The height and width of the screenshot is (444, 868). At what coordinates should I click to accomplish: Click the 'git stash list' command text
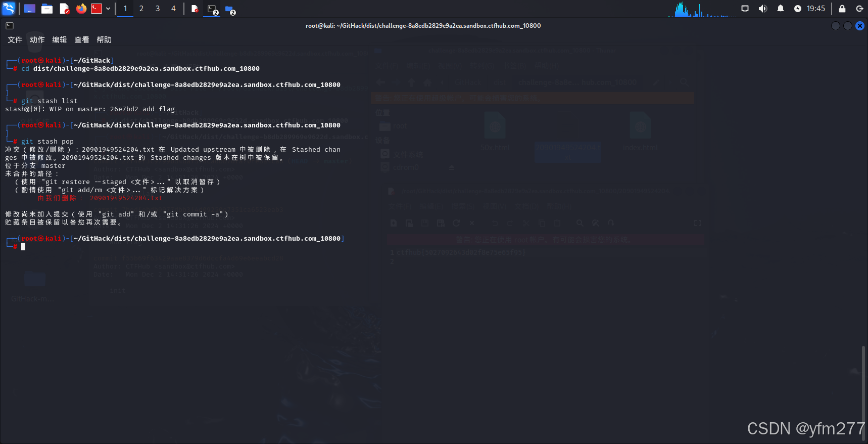click(x=50, y=101)
